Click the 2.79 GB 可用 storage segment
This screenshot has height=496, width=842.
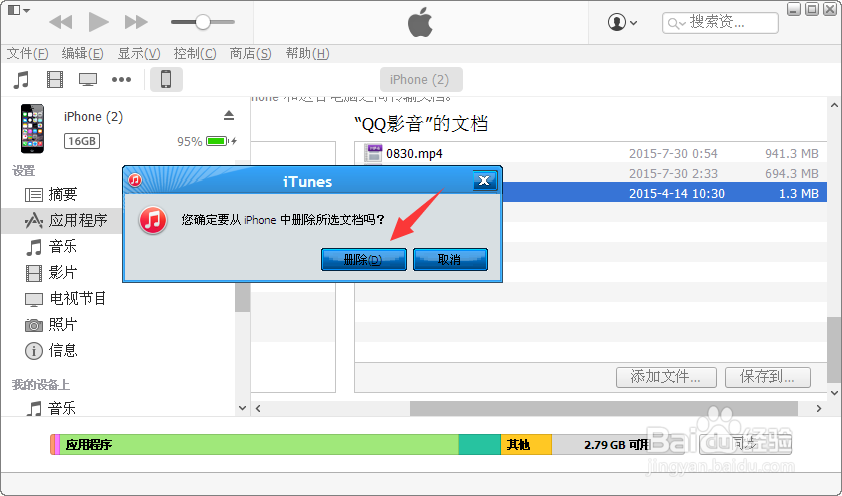pos(618,444)
